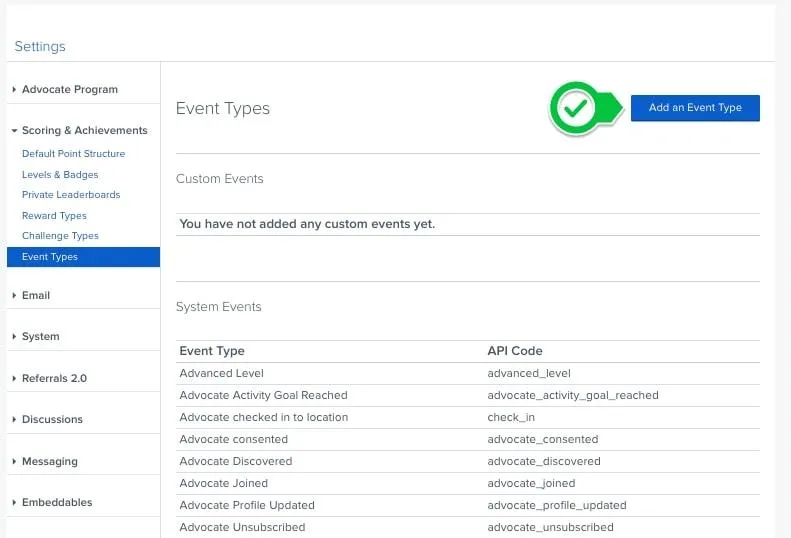Viewport: 791px width, 538px height.
Task: Select the highlighted Event Types menu item
Action: pyautogui.click(x=84, y=257)
